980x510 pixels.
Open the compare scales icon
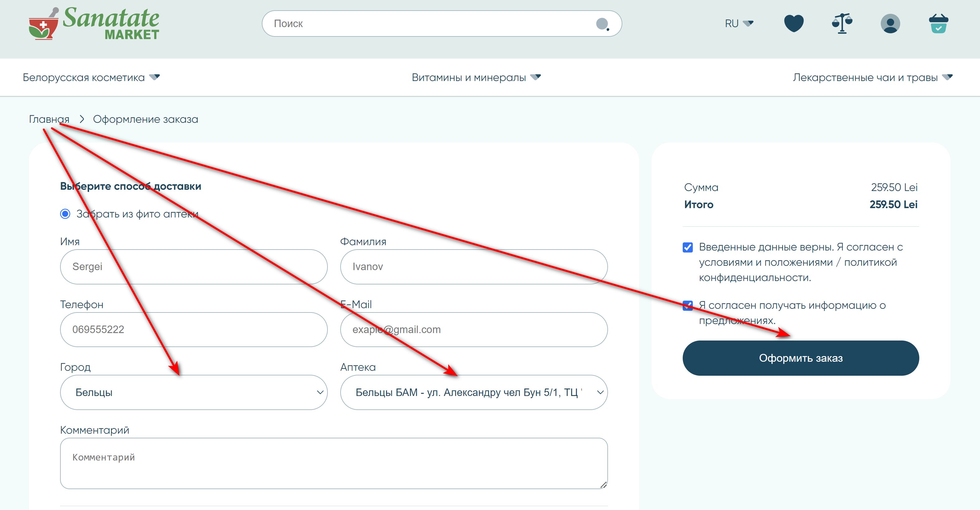point(842,24)
